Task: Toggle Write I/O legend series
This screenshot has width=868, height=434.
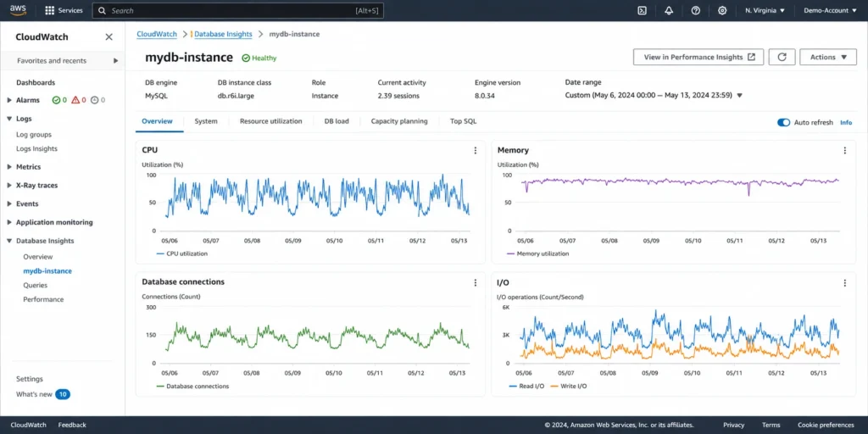Action: coord(569,386)
